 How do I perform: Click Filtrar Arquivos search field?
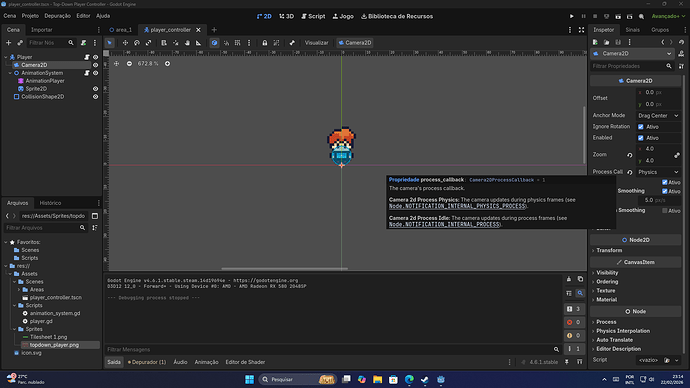45,228
